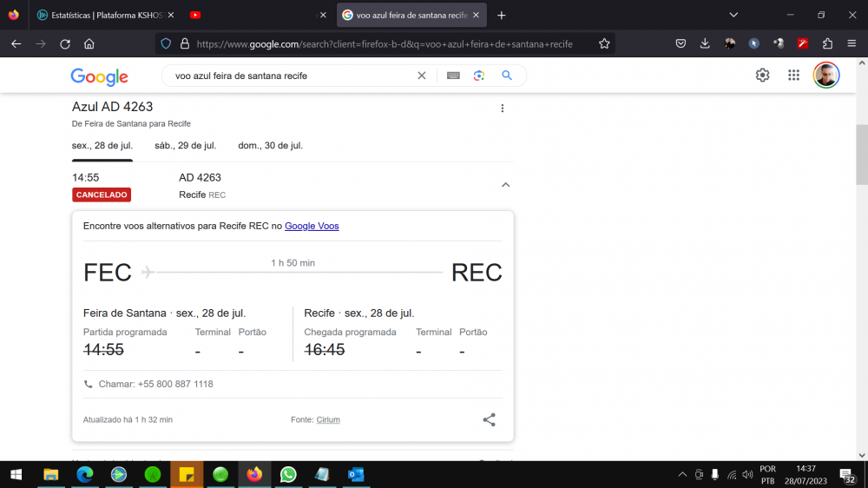This screenshot has height=488, width=868.
Task: Open the extensions puzzle icon
Action: click(827, 43)
